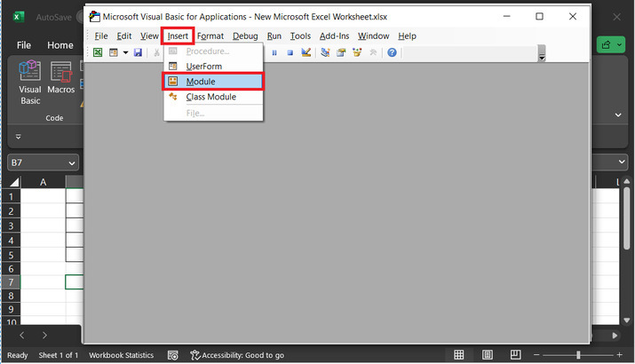
Task: Collapse the Excel ribbon with the chevron
Action: 618,115
